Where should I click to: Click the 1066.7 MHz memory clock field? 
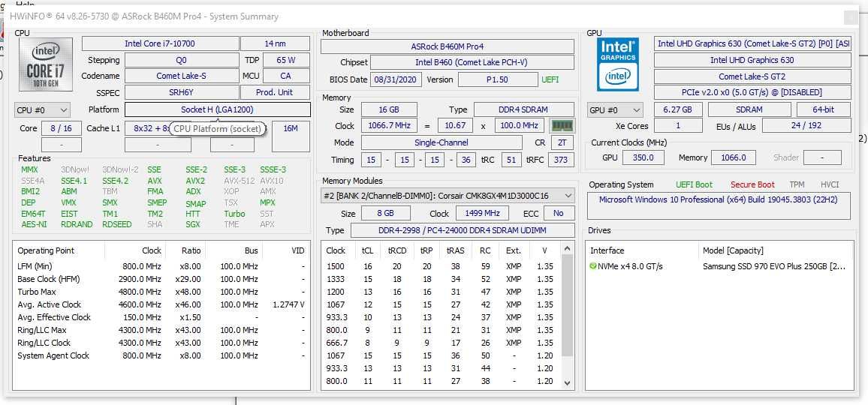[389, 125]
